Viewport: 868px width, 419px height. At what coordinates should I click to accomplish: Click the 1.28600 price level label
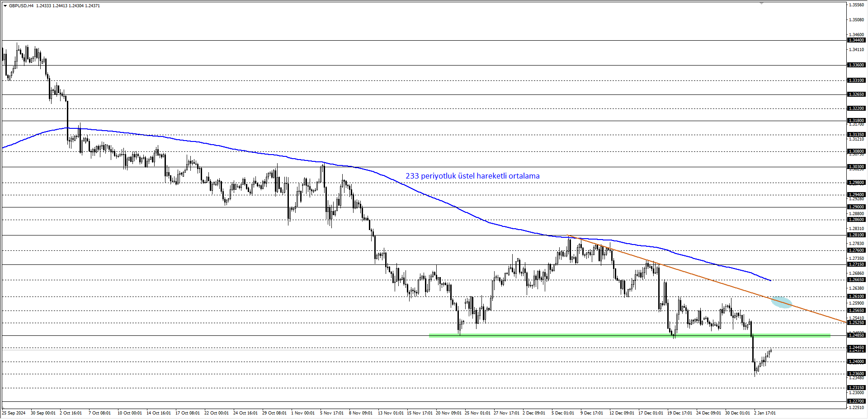[856, 220]
